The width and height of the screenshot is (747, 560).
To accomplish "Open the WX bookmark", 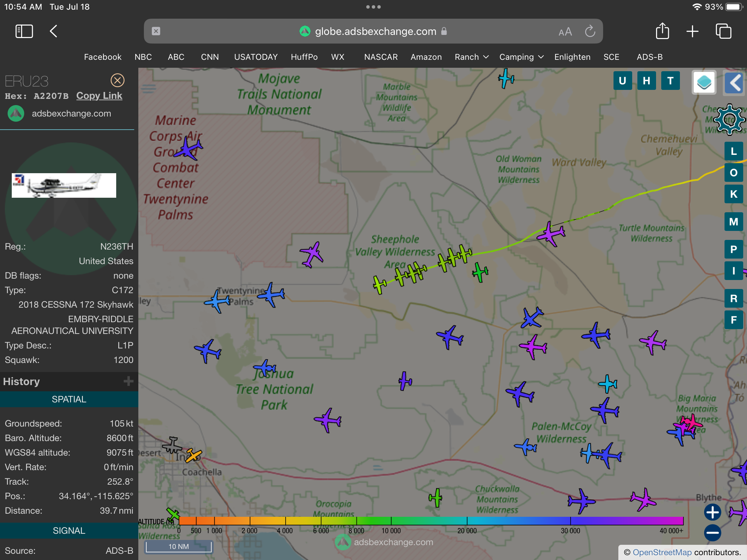I will point(338,57).
